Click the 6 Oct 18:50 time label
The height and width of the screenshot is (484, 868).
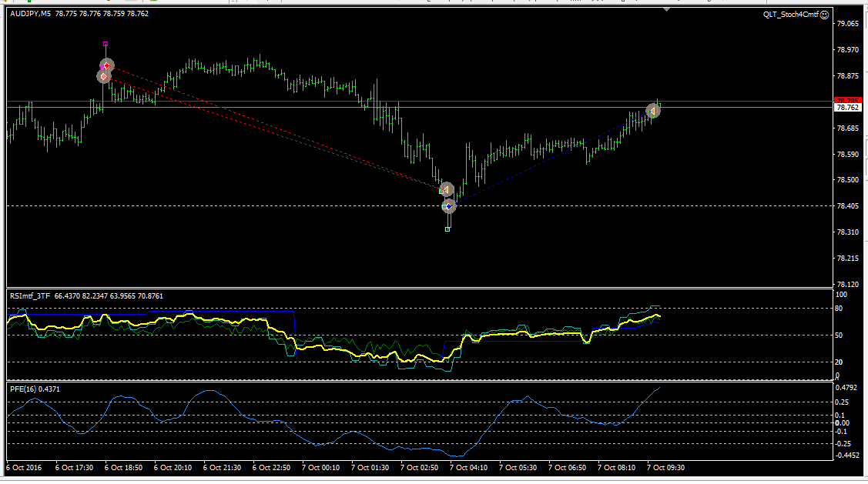click(x=123, y=467)
